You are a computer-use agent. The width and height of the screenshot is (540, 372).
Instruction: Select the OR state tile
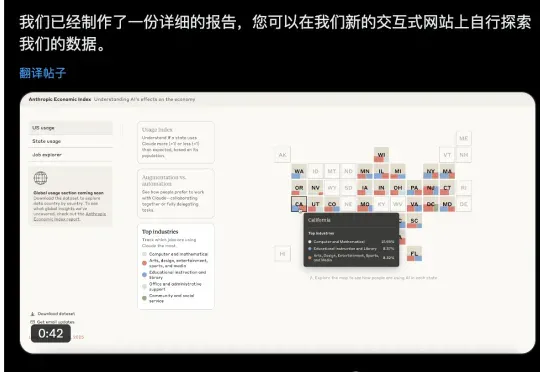click(299, 188)
